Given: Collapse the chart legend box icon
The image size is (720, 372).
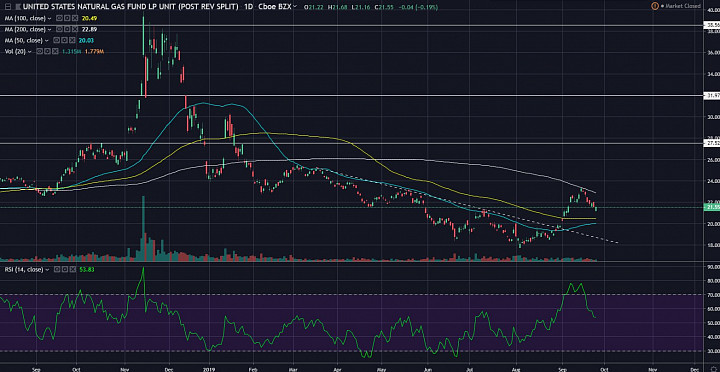Looking at the screenshot, I should coord(8,6).
